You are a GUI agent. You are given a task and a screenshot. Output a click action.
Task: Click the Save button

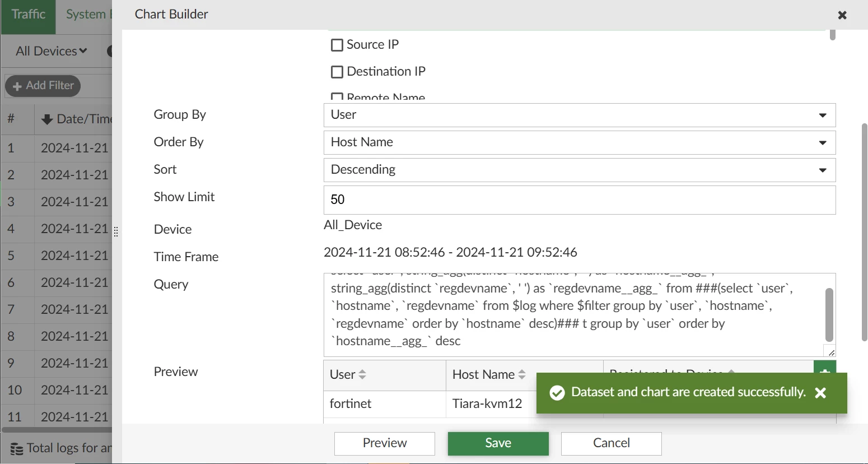pos(498,443)
